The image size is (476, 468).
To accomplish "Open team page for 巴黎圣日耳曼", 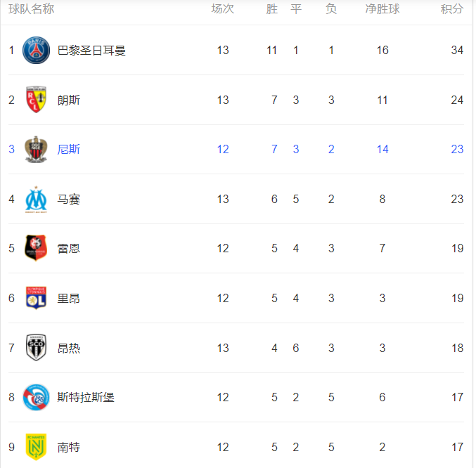I will click(91, 51).
